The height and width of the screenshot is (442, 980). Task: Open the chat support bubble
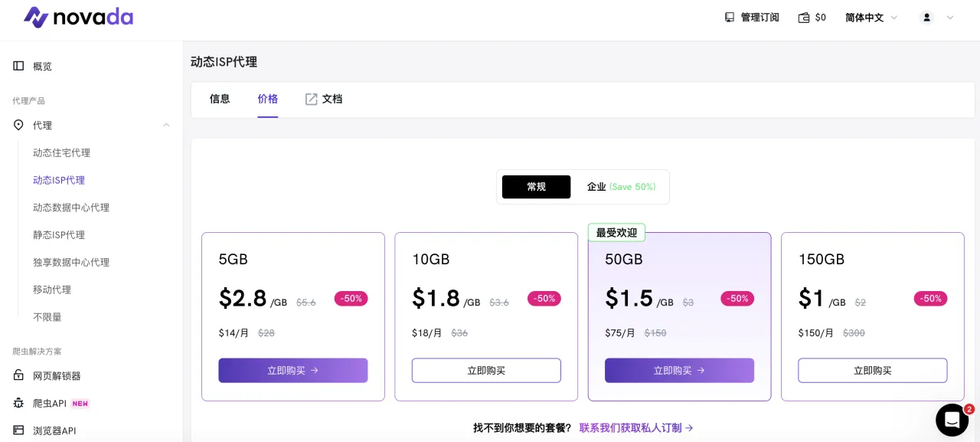point(952,420)
